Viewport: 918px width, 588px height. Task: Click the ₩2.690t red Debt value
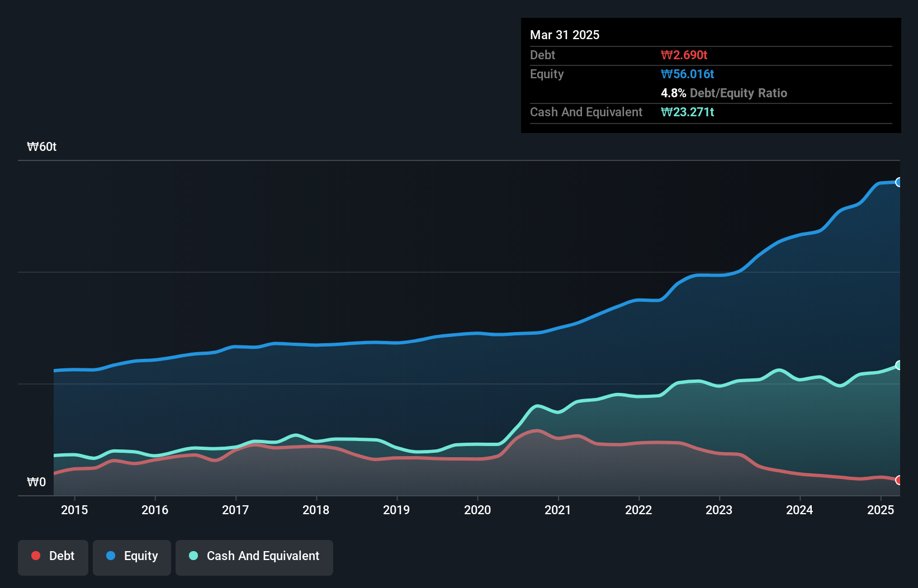pos(684,55)
